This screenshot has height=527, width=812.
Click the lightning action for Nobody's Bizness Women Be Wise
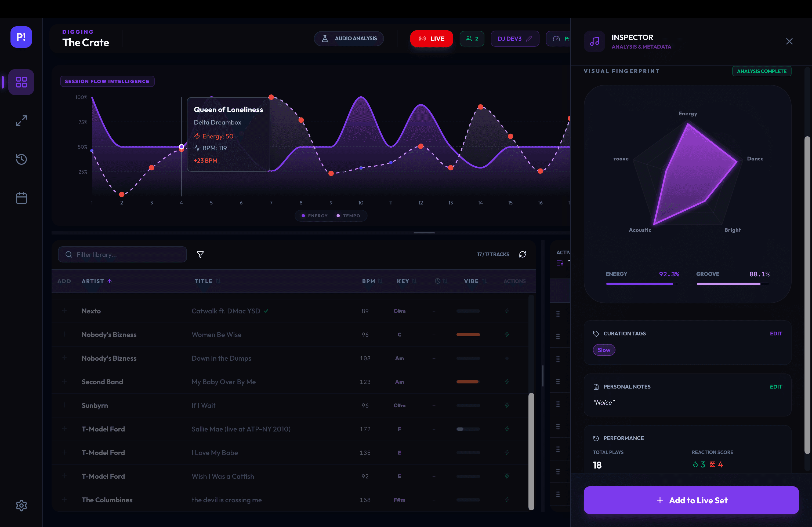pos(507,334)
